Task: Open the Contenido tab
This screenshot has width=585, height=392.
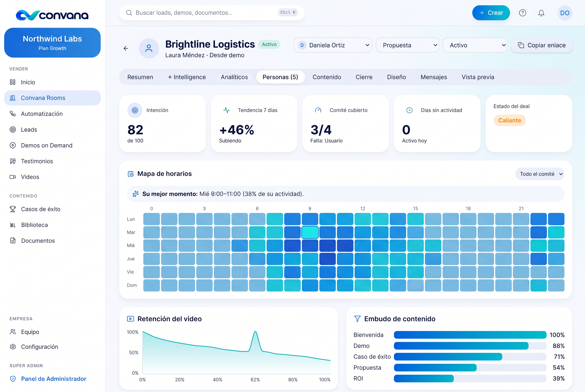Action: [x=327, y=77]
